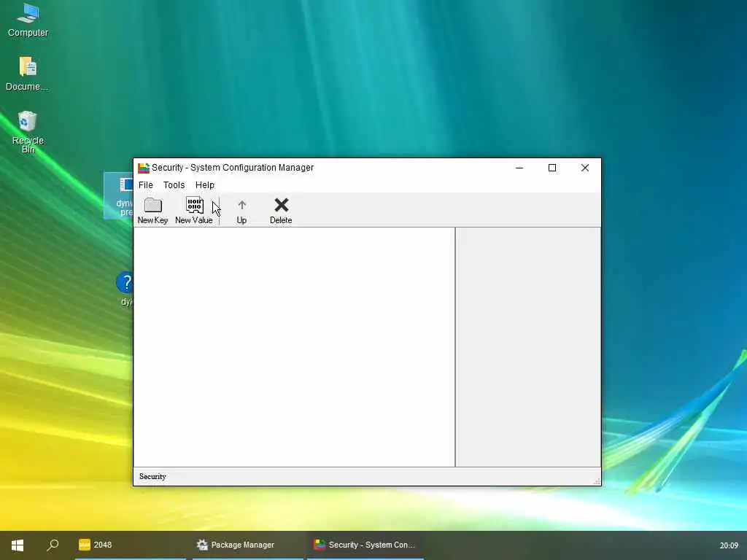Switch to the 2048 taskbar item

[131, 545]
